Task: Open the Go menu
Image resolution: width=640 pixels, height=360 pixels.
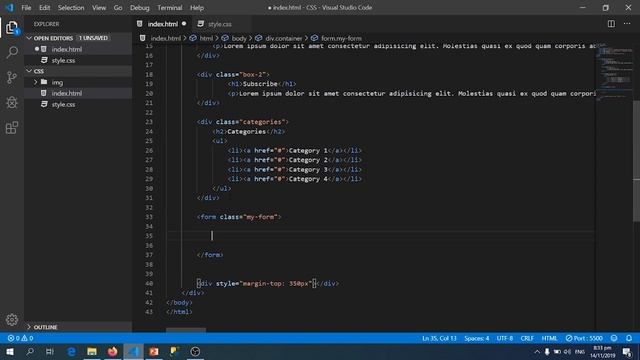Action: pos(118,7)
